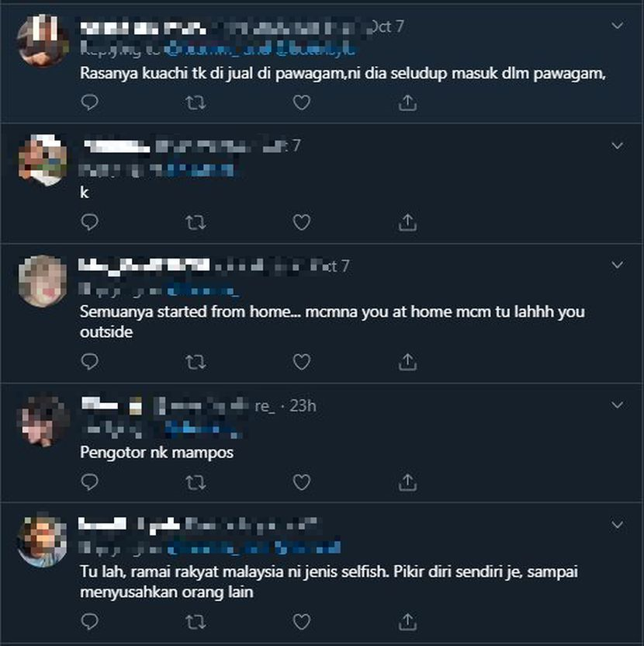Like the tweet saying 'k'
This screenshot has height=646, width=644.
coord(301,222)
